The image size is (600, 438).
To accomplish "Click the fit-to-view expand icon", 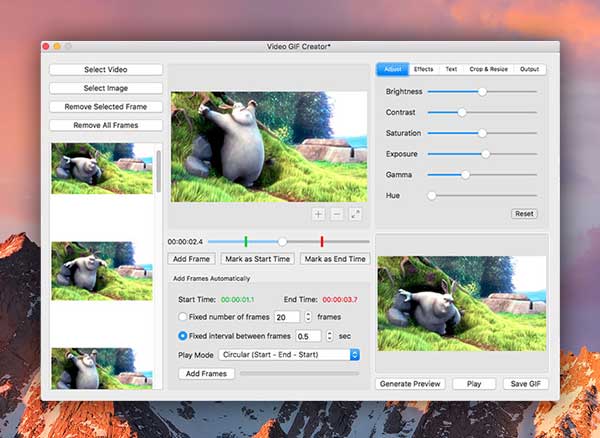I will coord(355,215).
